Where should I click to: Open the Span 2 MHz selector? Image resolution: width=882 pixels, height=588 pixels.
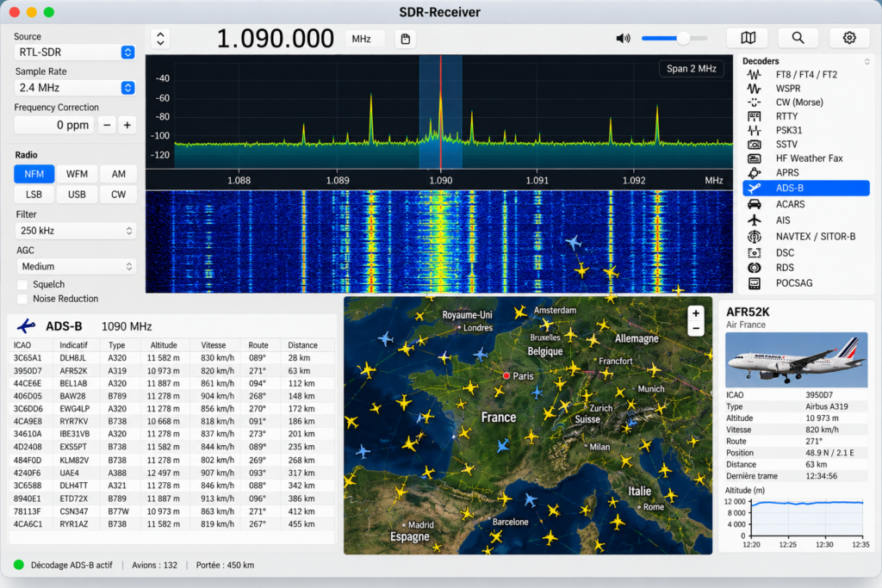pos(692,69)
